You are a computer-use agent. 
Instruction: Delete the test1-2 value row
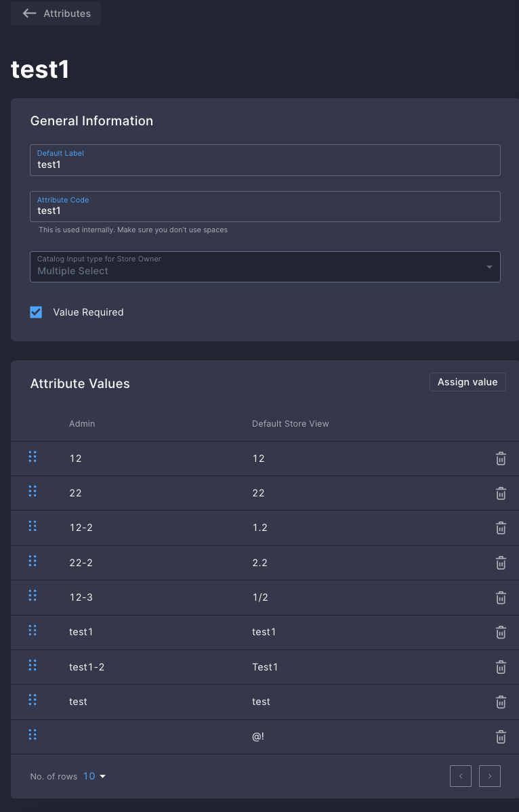[500, 667]
